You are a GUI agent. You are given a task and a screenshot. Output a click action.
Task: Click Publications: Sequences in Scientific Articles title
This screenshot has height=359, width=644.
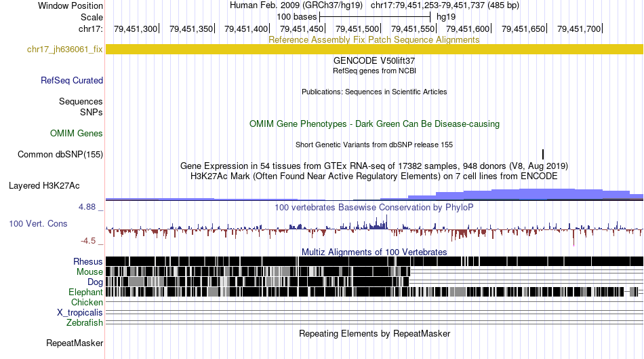374,92
